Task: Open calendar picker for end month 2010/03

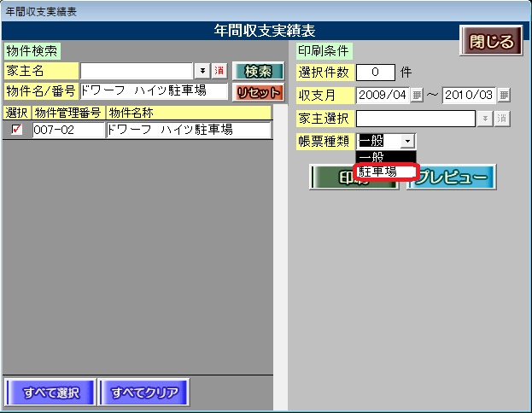Action: pyautogui.click(x=504, y=95)
